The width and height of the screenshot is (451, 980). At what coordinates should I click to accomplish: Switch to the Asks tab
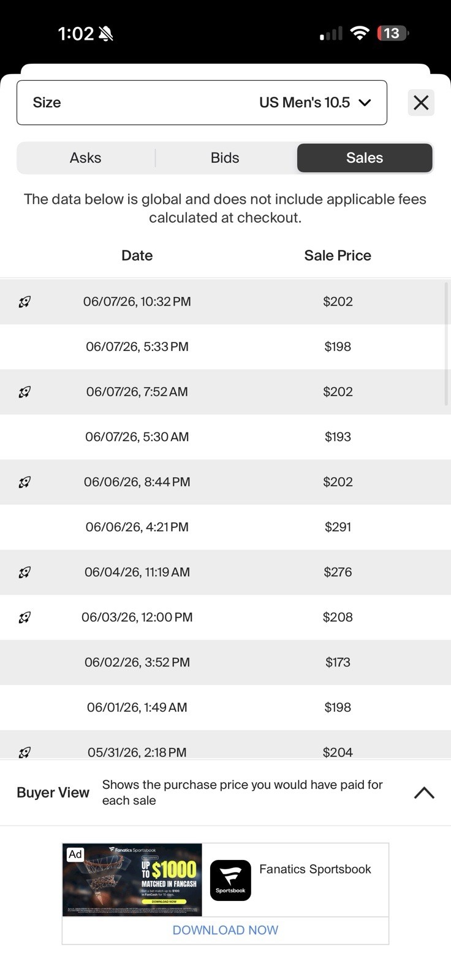85,158
